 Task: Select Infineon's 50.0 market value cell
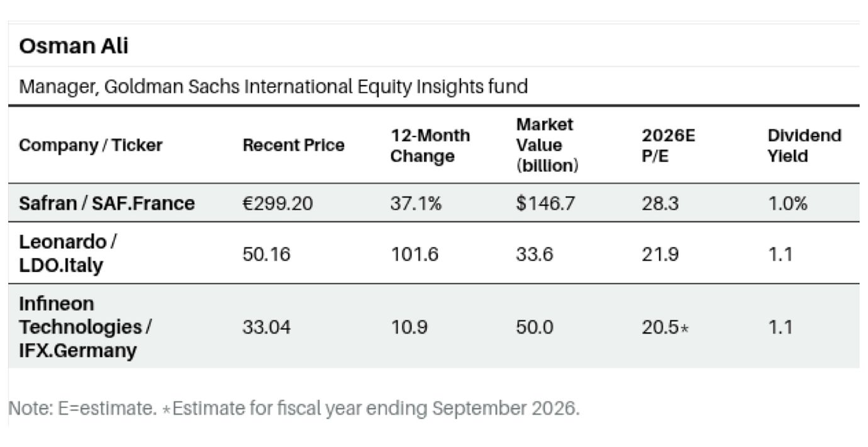click(x=535, y=327)
